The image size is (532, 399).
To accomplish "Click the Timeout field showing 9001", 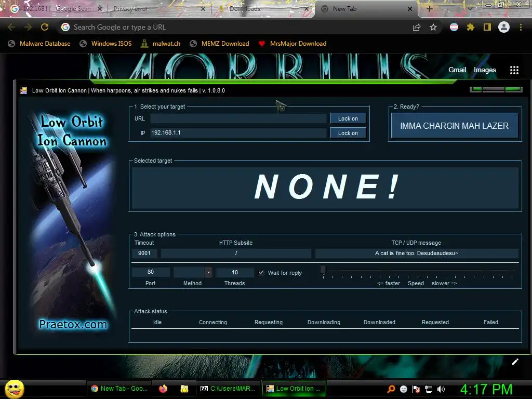I will [144, 253].
